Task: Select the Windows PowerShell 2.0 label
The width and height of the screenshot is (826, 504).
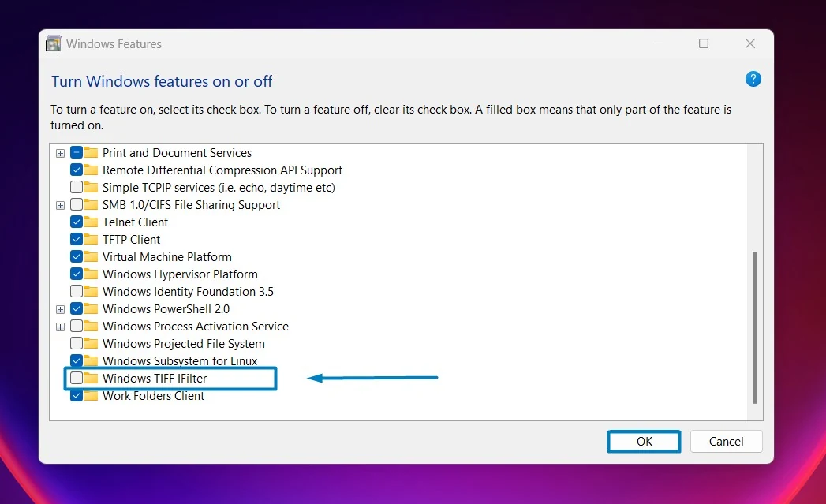Action: click(x=166, y=308)
